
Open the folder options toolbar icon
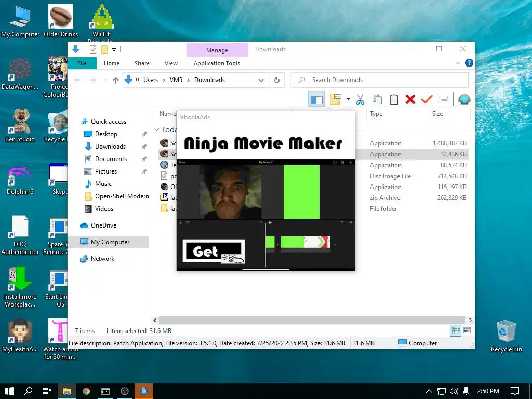[x=336, y=99]
